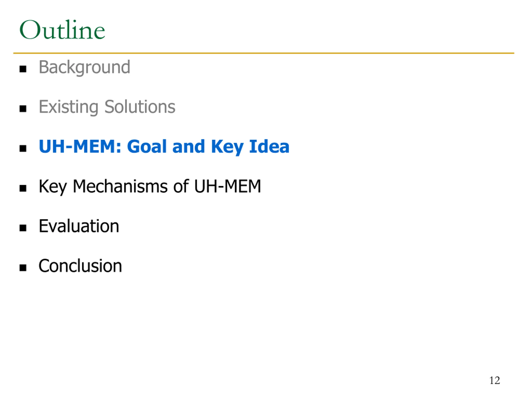Click the Conclusion outline item
This screenshot has width=532, height=399.
coord(80,266)
